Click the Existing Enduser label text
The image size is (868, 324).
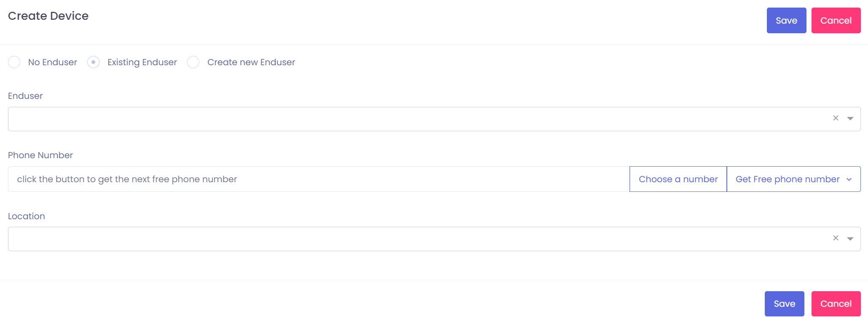tap(142, 62)
